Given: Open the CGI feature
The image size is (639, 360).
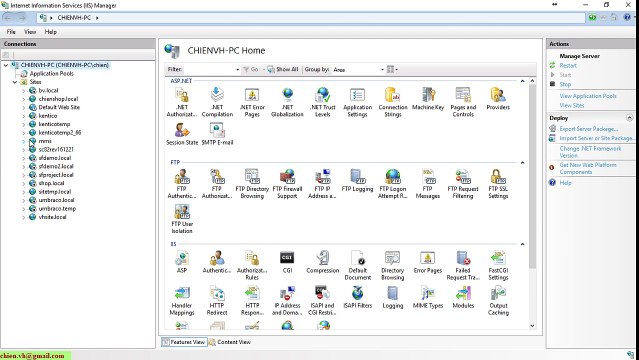Looking at the screenshot, I should coord(287,262).
